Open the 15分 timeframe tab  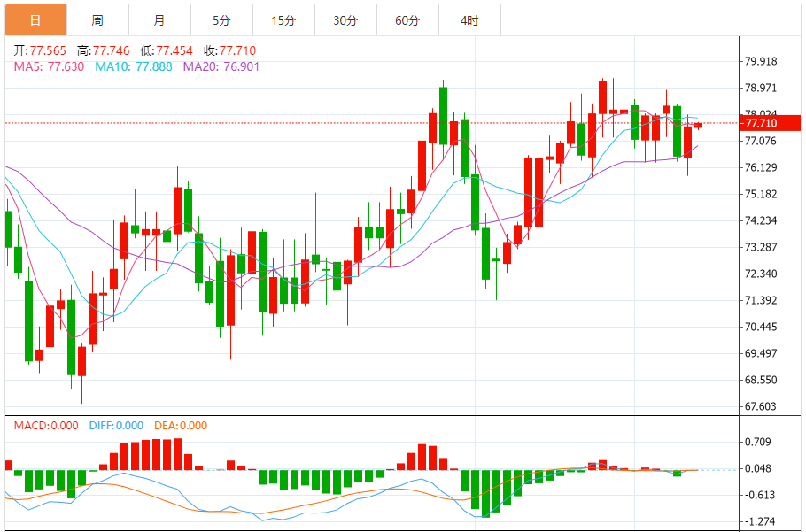[283, 20]
